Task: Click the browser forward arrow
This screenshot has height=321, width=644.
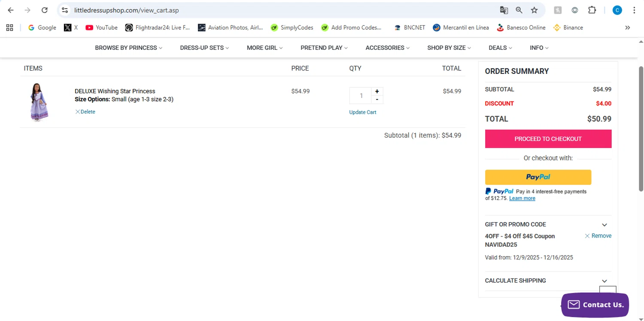Action: tap(27, 10)
